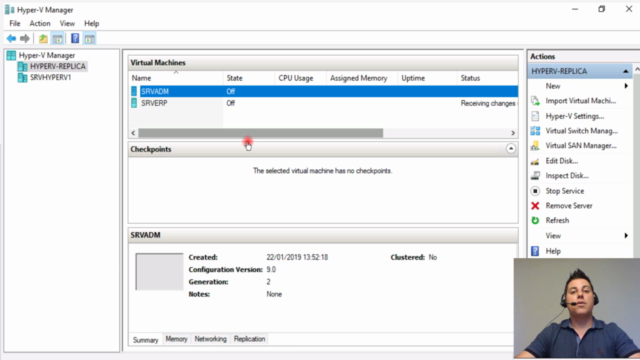Click the Stop Service icon

tap(535, 191)
